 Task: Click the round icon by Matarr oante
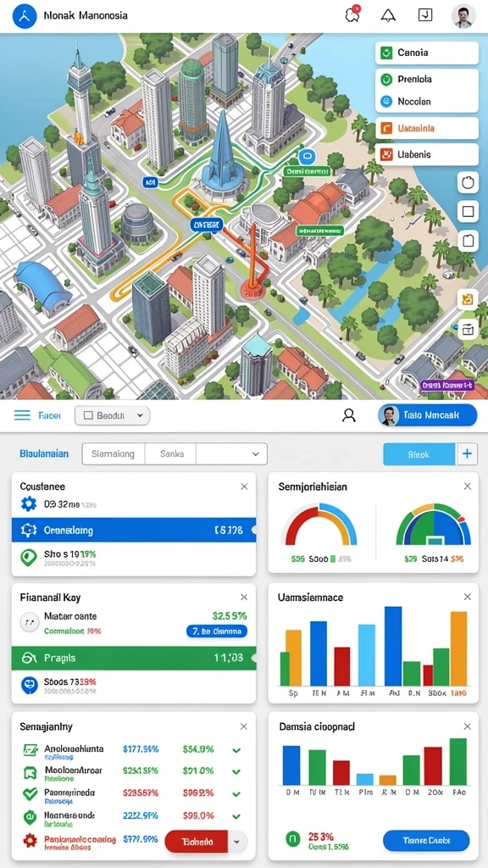[30, 623]
